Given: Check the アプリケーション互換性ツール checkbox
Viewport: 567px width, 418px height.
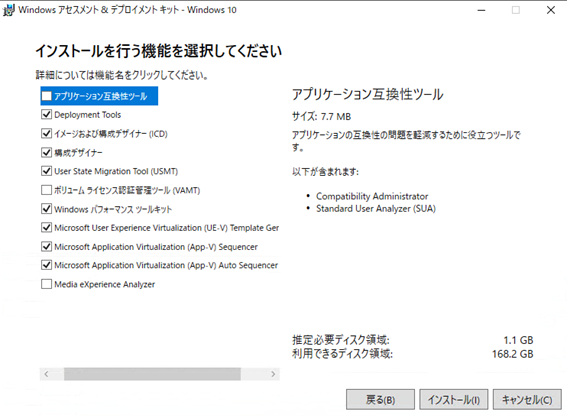Looking at the screenshot, I should pos(47,96).
